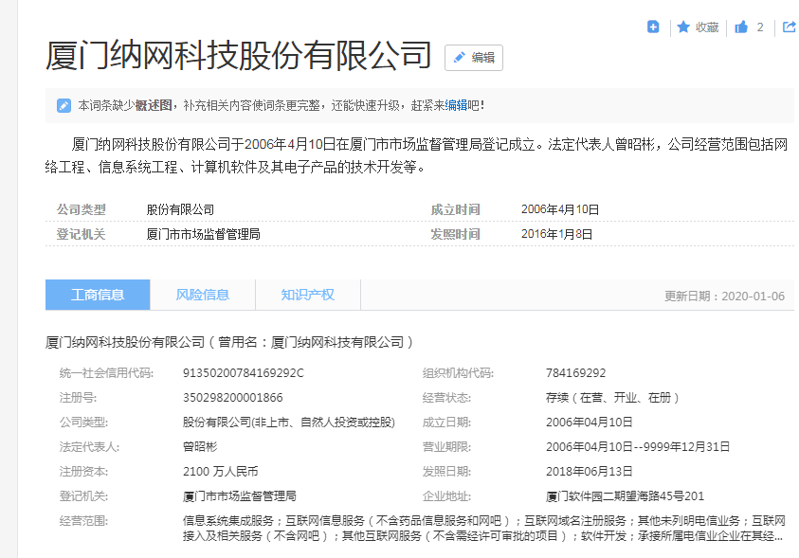The width and height of the screenshot is (799, 558).
Task: Click the company title 厦门纳网科技股份有限公司
Action: click(x=238, y=55)
